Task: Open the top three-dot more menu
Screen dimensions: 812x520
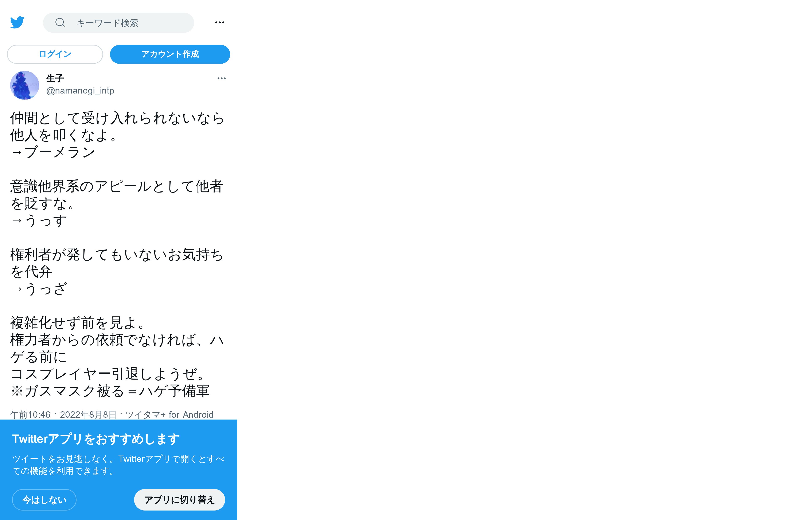Action: (220, 23)
